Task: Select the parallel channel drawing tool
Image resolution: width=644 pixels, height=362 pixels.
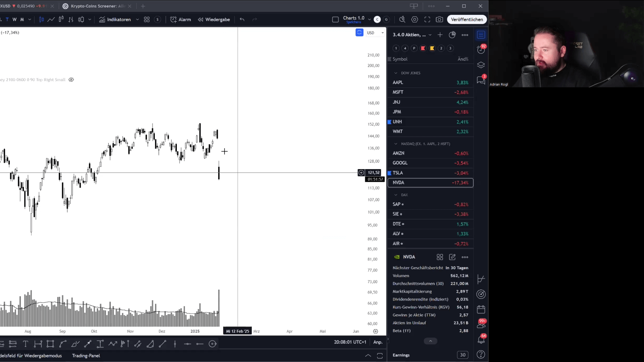Action: [138, 344]
